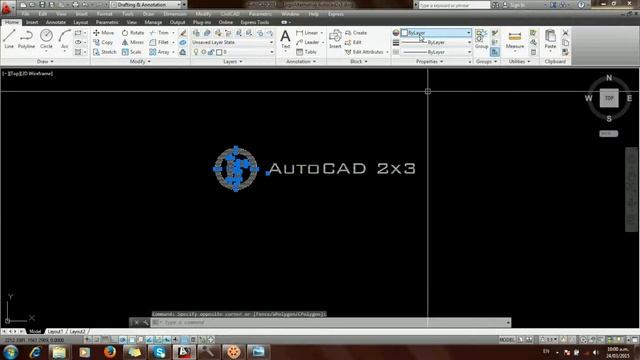
Task: Click the Table tool
Action: pyautogui.click(x=307, y=52)
